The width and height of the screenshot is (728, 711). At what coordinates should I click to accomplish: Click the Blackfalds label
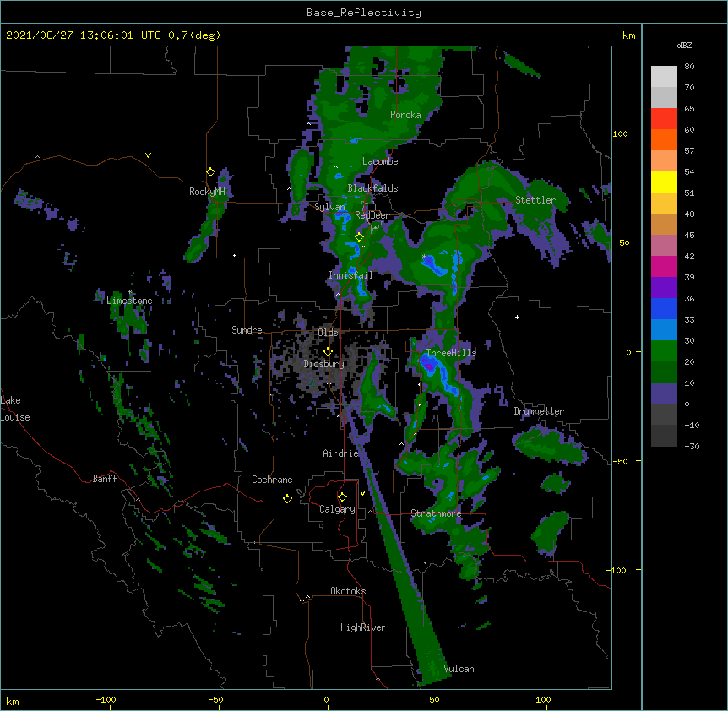tap(372, 188)
